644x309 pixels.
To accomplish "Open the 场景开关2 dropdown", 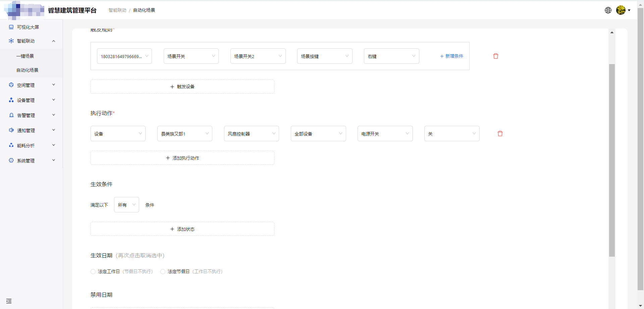I will (258, 56).
